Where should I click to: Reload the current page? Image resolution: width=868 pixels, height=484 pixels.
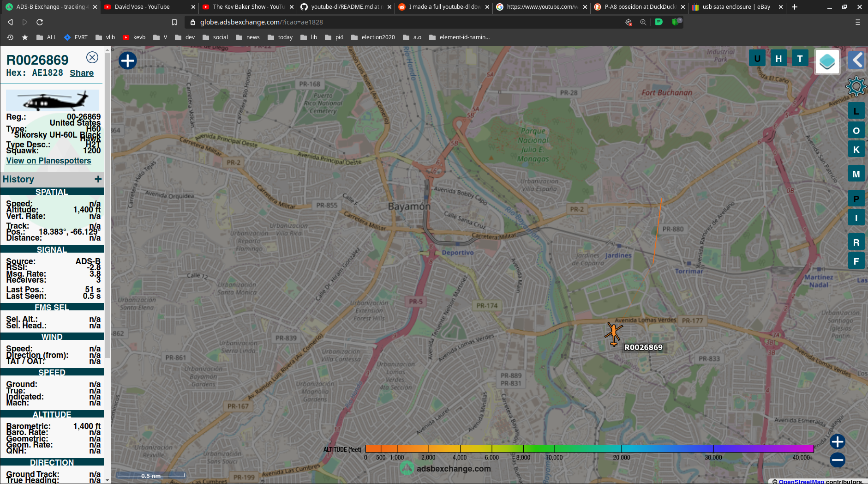pos(40,22)
